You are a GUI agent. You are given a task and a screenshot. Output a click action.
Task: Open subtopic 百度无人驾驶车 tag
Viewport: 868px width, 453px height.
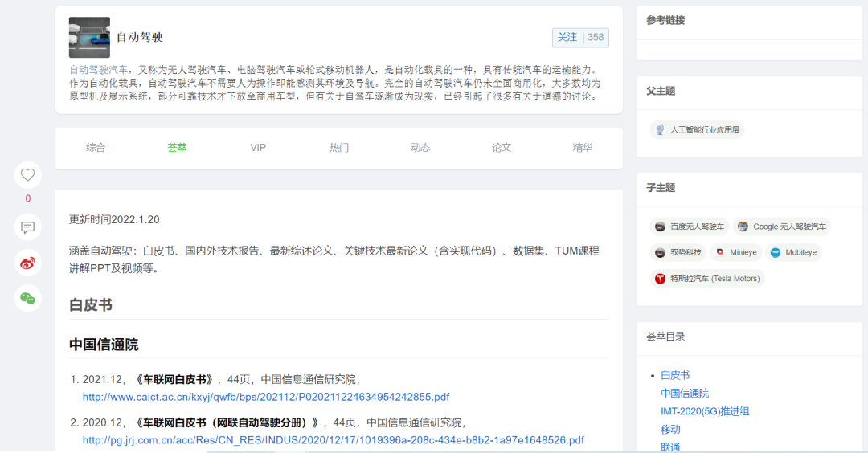point(690,226)
